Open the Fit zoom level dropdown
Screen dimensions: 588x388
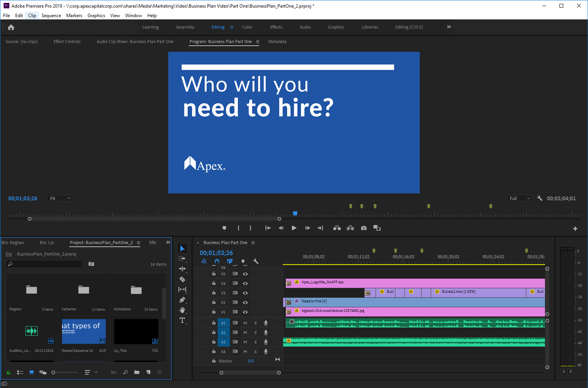click(x=60, y=198)
